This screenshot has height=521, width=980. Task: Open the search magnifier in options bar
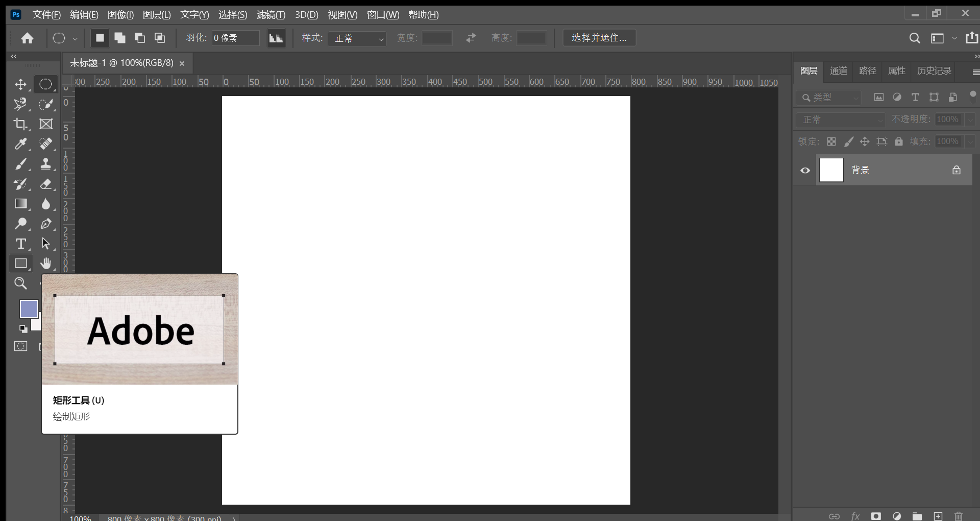tap(915, 38)
